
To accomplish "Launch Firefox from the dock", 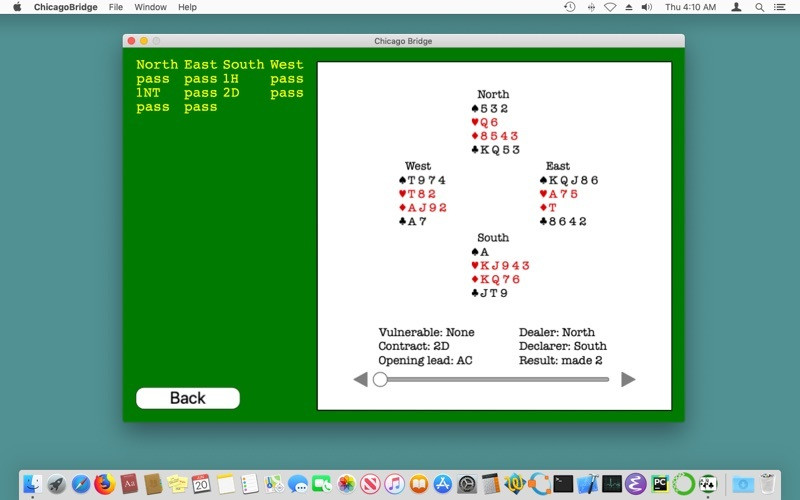I will (105, 484).
